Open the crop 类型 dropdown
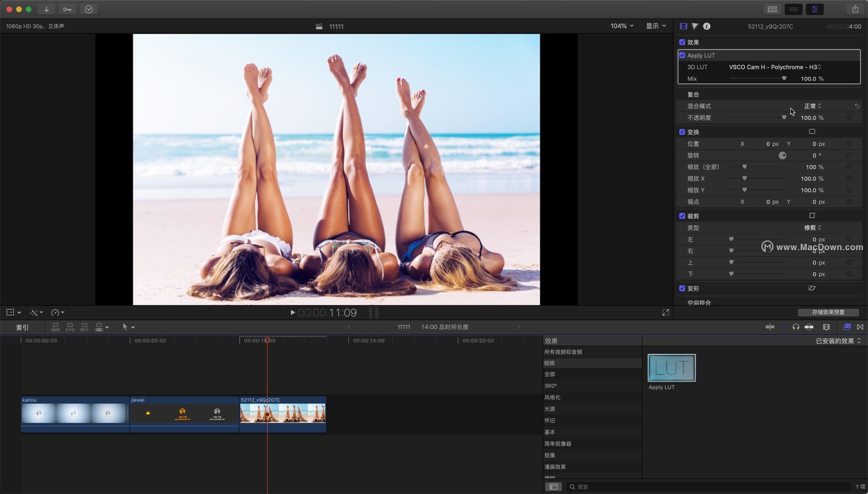This screenshot has width=868, height=494. pyautogui.click(x=813, y=227)
